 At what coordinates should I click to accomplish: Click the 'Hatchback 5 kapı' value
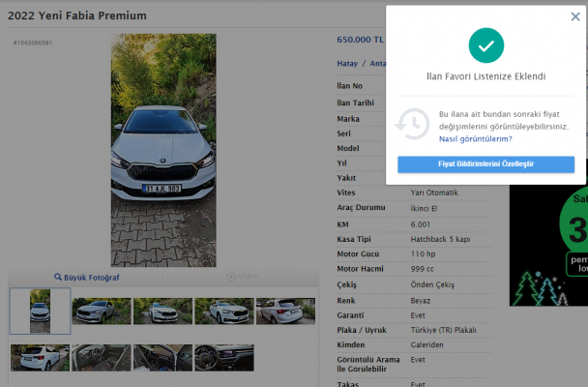(x=440, y=239)
